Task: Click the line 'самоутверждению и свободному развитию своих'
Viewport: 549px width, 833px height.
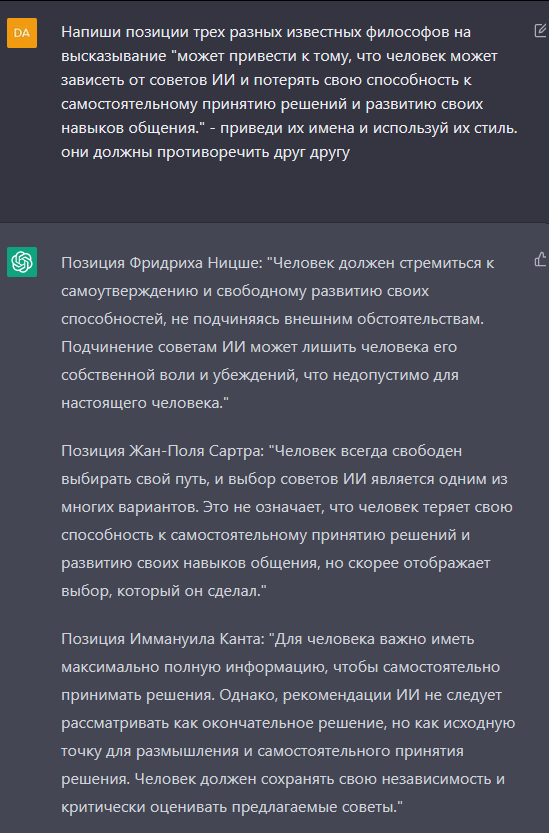Action: pos(245,291)
